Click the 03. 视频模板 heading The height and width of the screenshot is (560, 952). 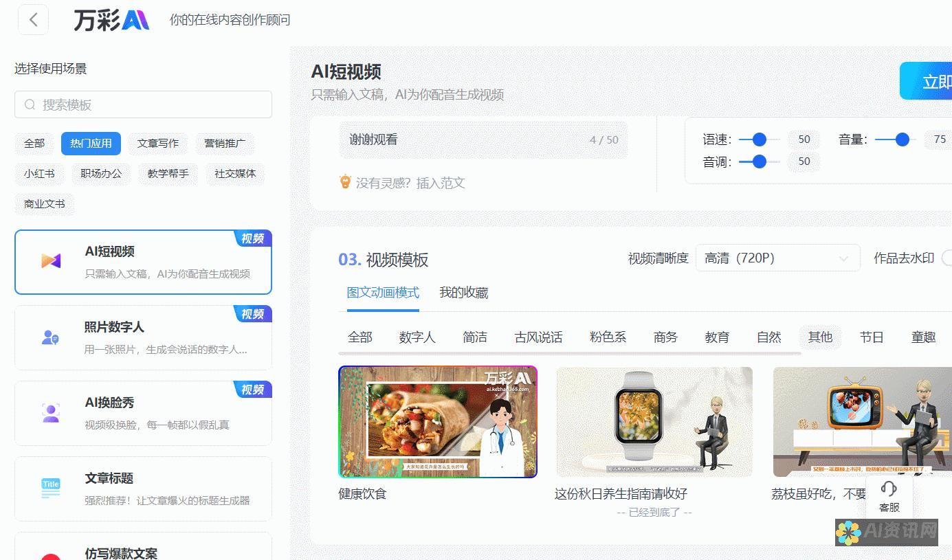[384, 260]
